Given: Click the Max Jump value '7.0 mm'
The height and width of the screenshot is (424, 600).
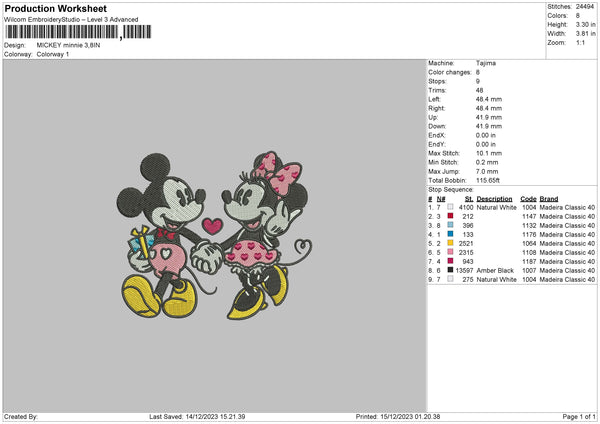Looking at the screenshot, I should [487, 171].
